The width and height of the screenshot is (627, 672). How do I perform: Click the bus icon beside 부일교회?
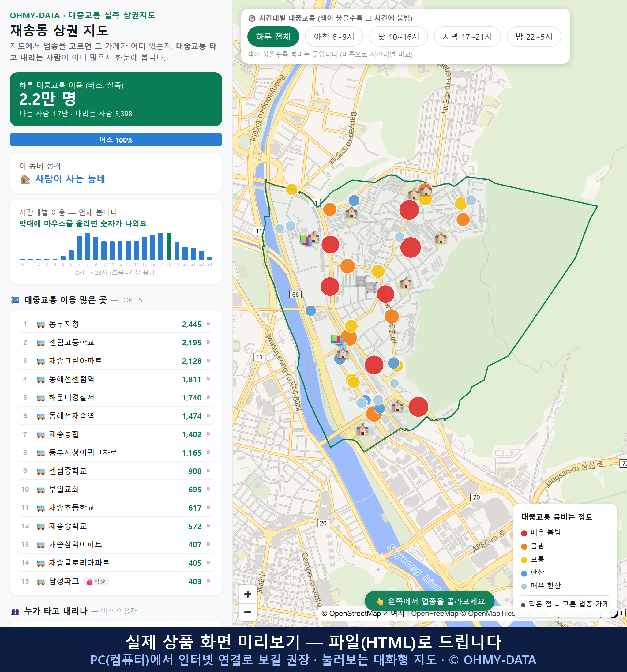(x=40, y=490)
